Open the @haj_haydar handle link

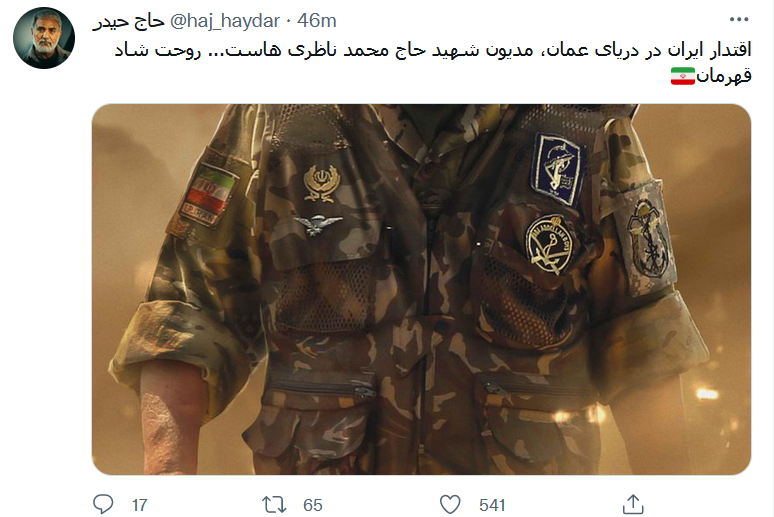(225, 21)
